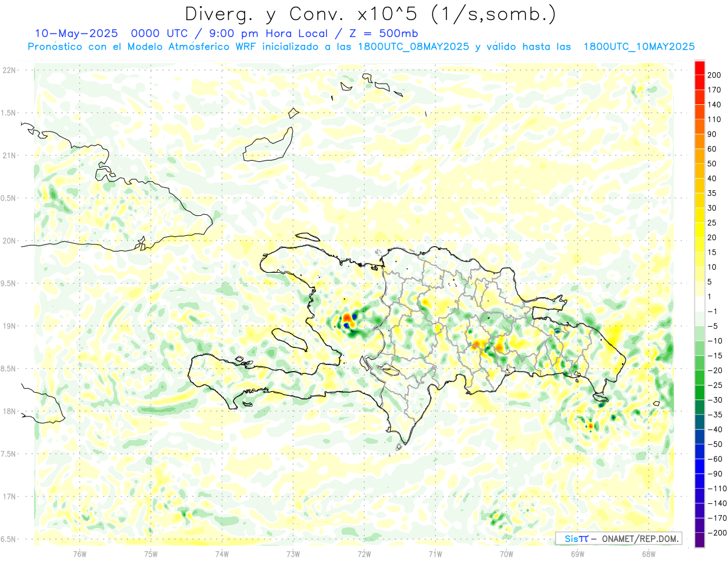Click the top red colorbar segment above 200
The image size is (728, 562).
click(x=699, y=67)
